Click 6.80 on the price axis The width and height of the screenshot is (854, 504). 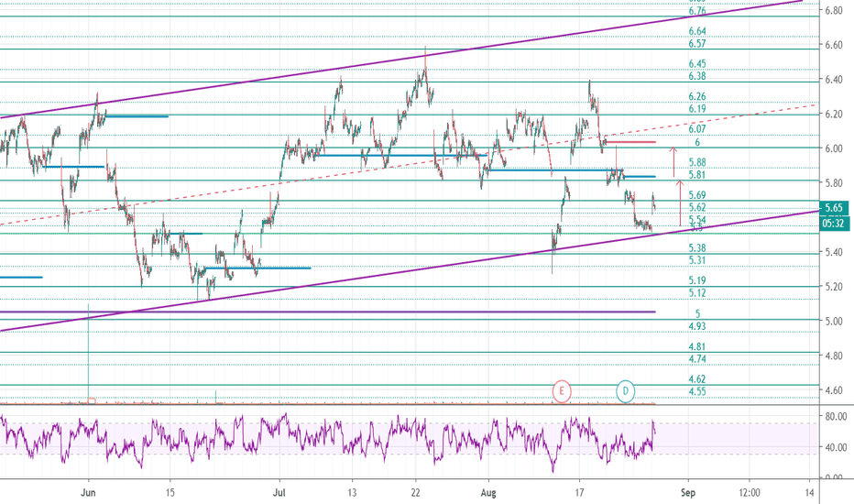pos(834,10)
